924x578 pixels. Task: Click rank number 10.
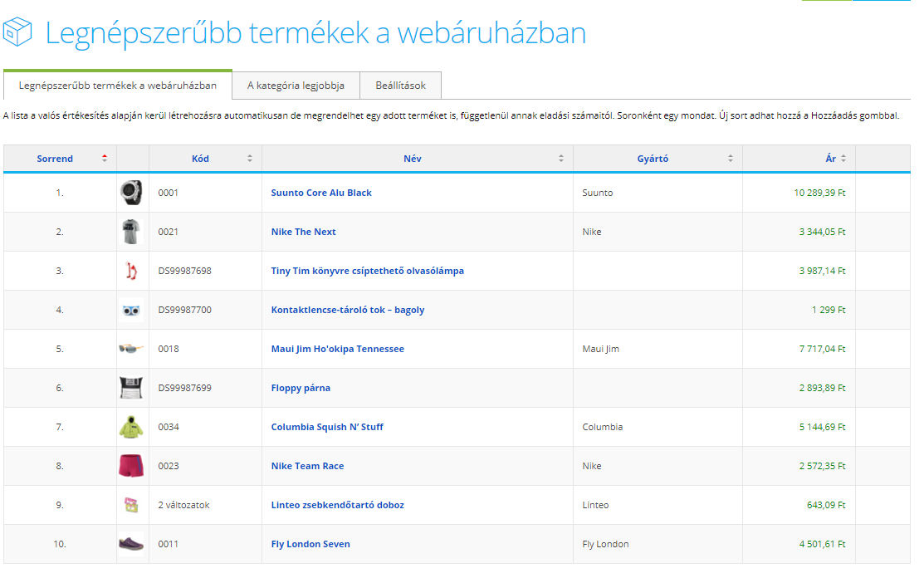pyautogui.click(x=60, y=544)
